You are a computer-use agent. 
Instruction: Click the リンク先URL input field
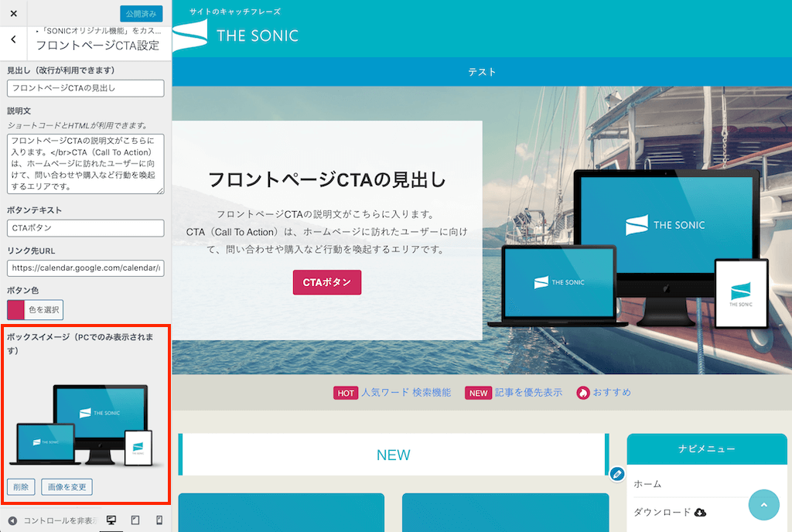point(85,268)
